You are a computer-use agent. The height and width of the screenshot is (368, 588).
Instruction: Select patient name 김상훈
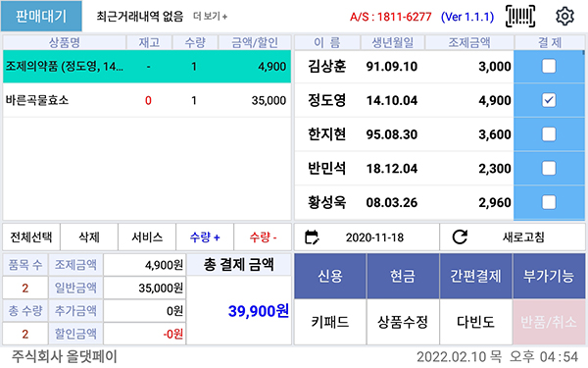[326, 67]
